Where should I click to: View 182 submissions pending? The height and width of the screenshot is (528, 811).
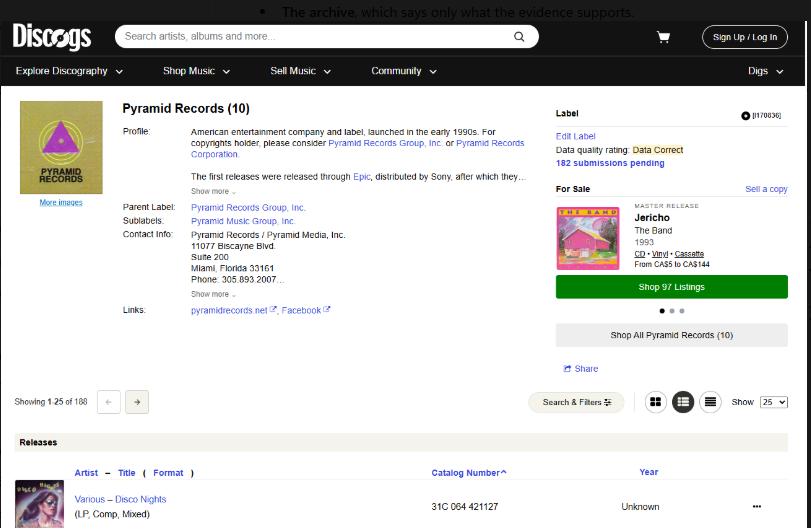click(x=610, y=163)
